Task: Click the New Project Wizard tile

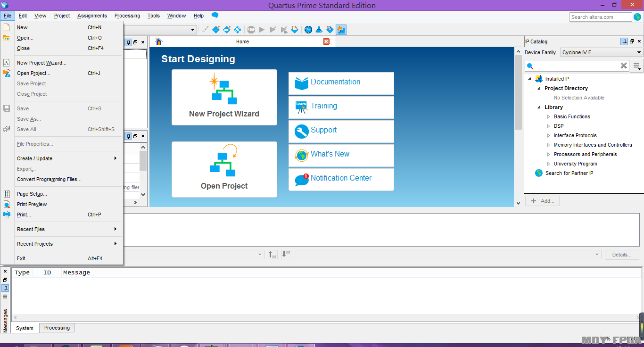Action: pyautogui.click(x=224, y=98)
